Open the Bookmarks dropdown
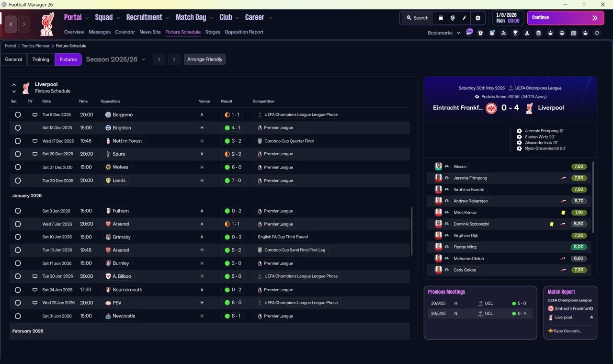This screenshot has width=613, height=364. coord(444,33)
